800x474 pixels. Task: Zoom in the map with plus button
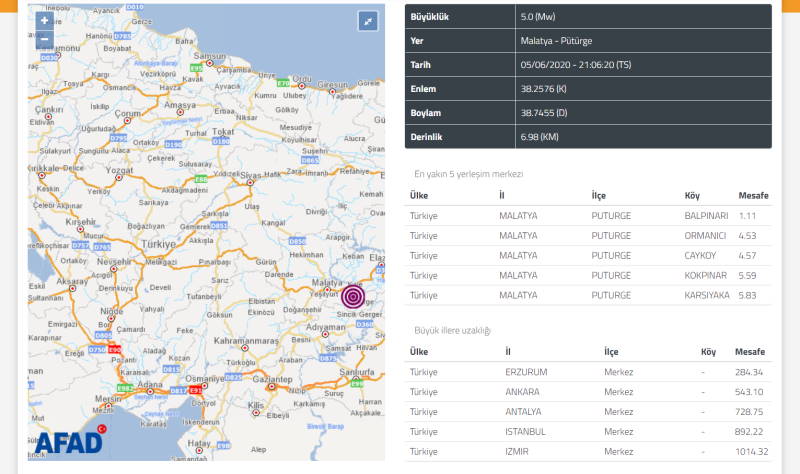click(44, 20)
